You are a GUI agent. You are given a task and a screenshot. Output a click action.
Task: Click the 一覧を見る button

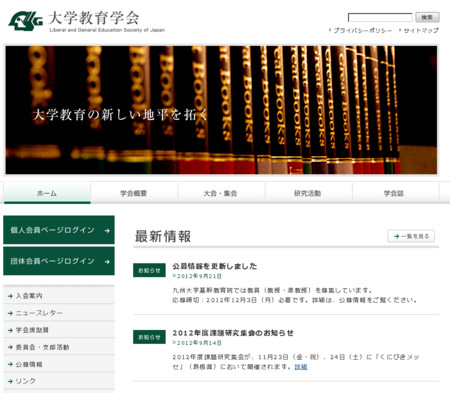411,236
